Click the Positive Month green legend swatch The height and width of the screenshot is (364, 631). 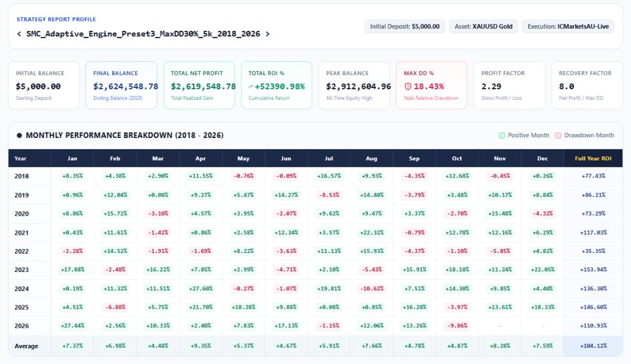(502, 135)
